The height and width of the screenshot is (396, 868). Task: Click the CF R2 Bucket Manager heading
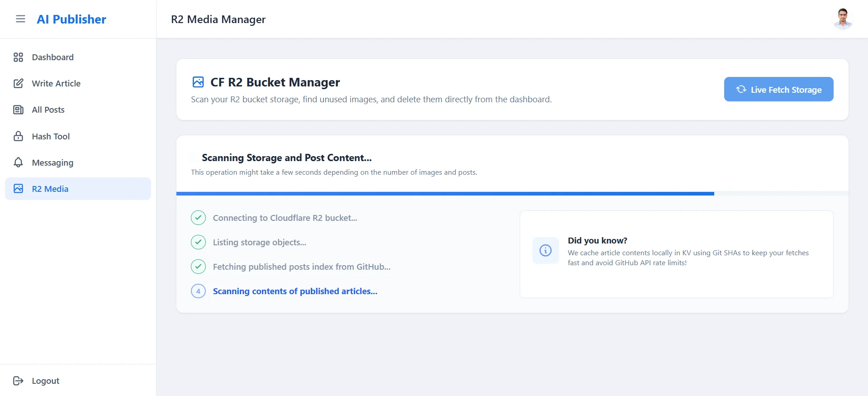coord(275,82)
